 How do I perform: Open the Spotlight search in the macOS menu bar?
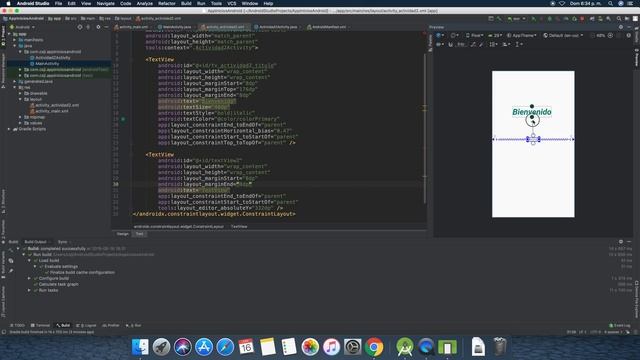(x=610, y=3)
